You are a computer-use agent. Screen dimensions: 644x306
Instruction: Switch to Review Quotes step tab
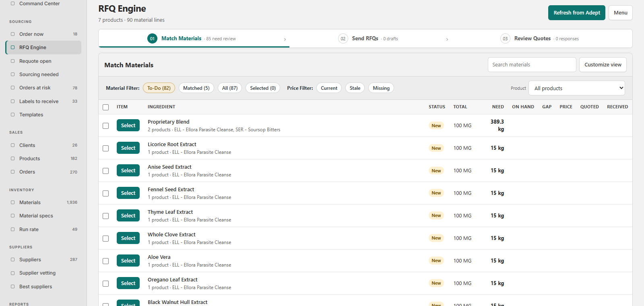(x=539, y=39)
